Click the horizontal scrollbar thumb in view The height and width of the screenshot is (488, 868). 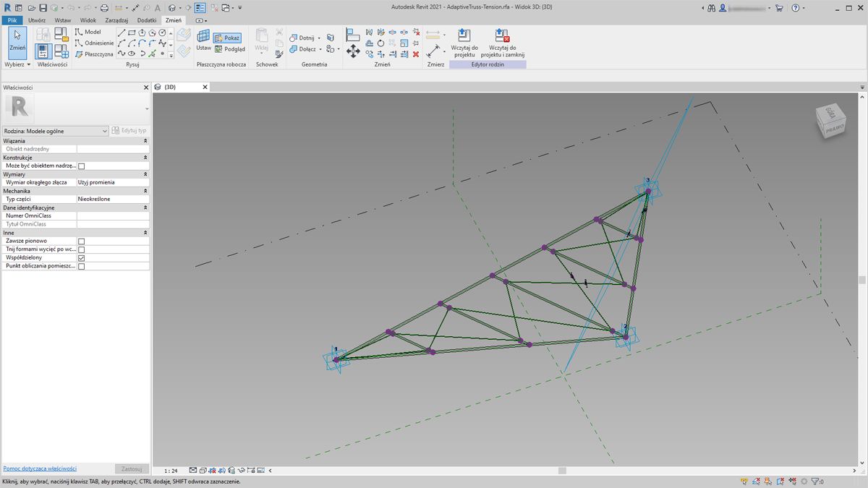(562, 471)
